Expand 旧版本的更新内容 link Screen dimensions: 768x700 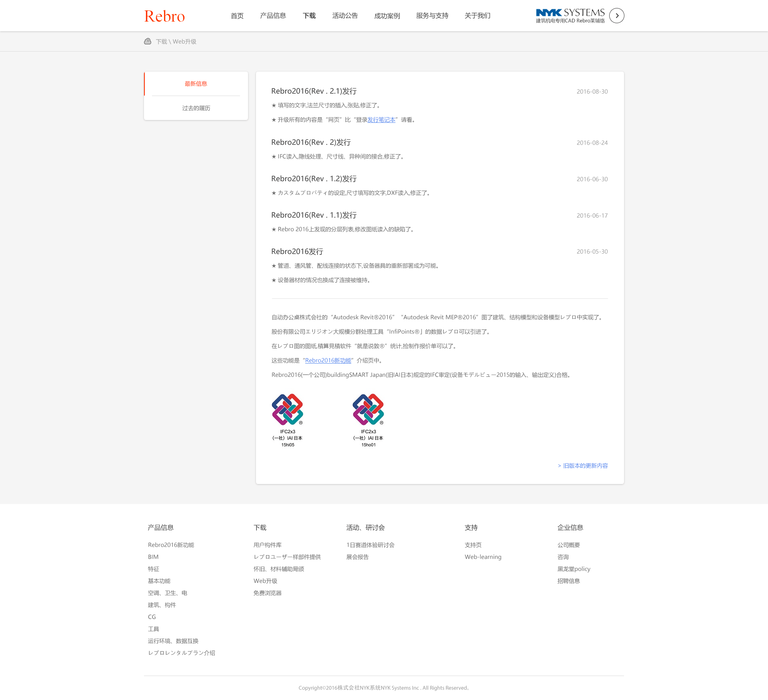tap(583, 466)
